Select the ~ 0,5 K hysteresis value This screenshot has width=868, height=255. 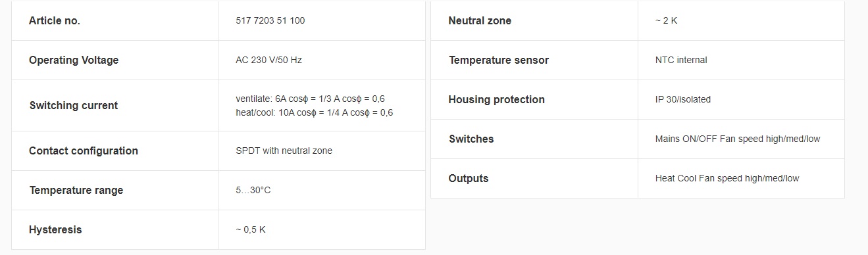(x=251, y=229)
